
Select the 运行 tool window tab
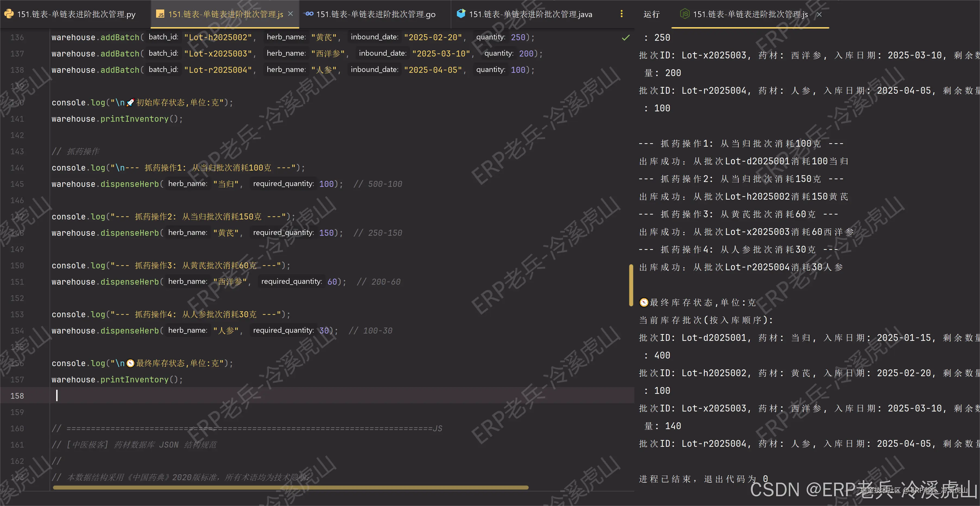pyautogui.click(x=652, y=14)
